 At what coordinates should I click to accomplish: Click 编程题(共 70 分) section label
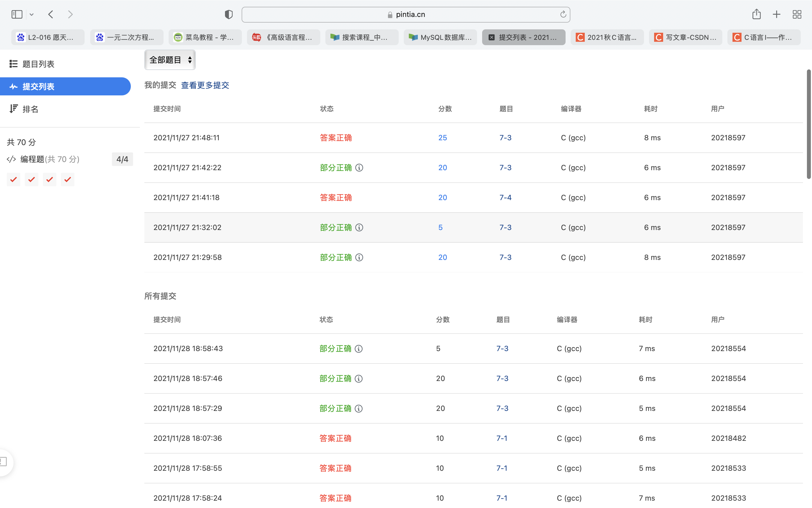(x=50, y=159)
